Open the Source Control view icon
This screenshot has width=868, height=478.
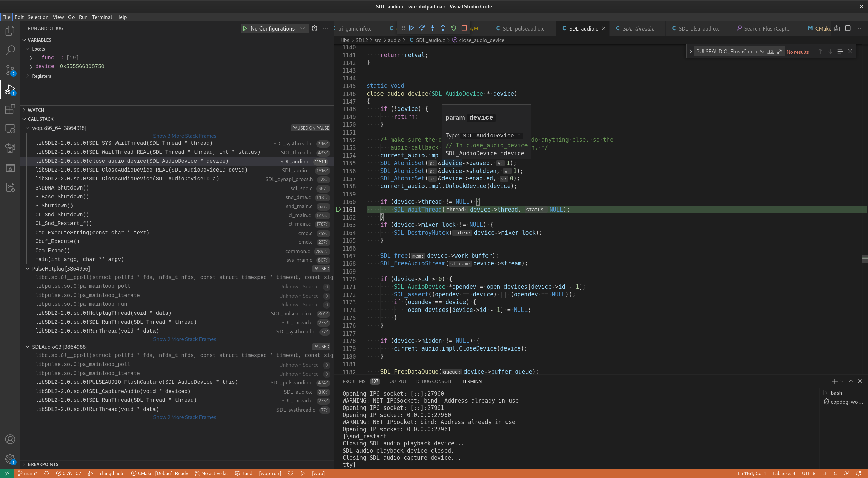coord(10,70)
